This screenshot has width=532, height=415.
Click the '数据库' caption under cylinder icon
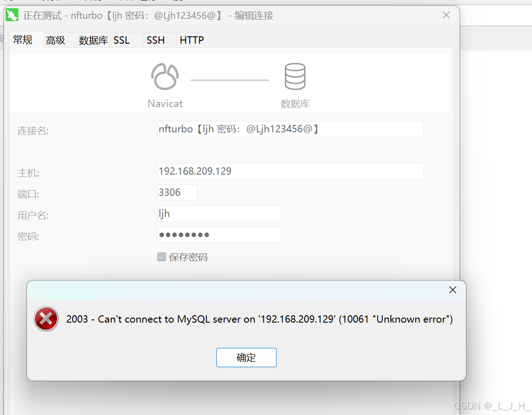tap(295, 103)
